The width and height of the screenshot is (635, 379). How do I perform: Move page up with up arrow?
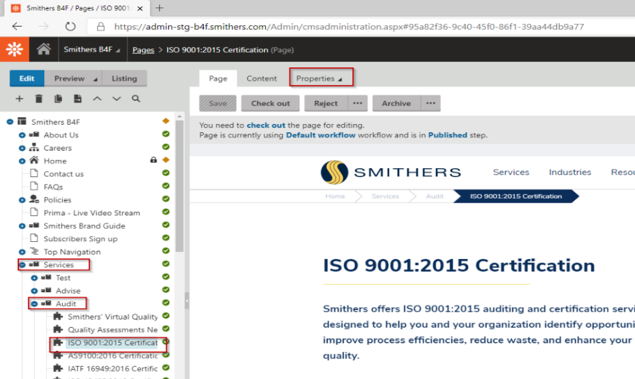point(97,98)
